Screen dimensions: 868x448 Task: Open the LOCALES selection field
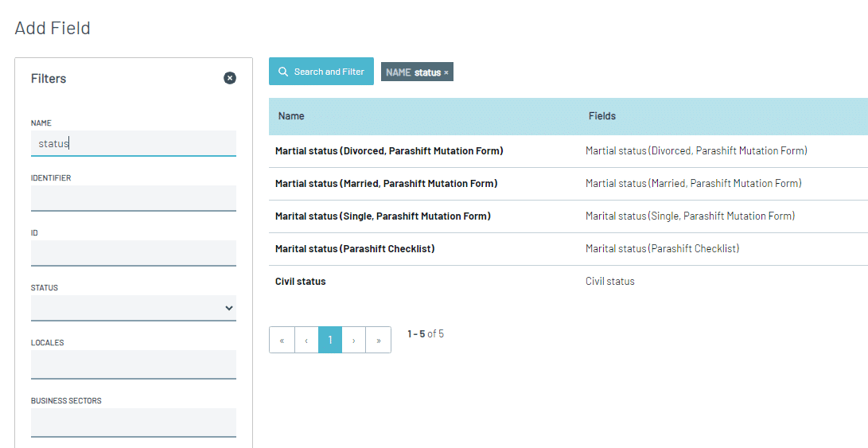click(134, 364)
